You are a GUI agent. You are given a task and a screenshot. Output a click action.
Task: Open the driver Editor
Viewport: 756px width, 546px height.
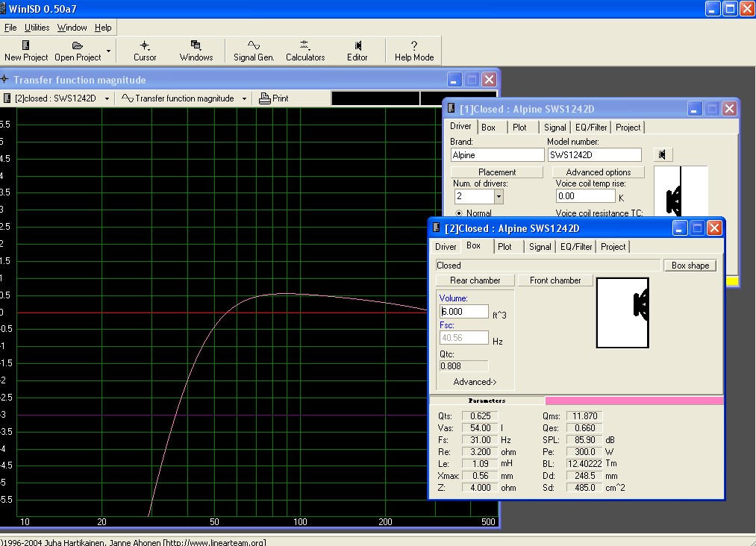point(357,51)
